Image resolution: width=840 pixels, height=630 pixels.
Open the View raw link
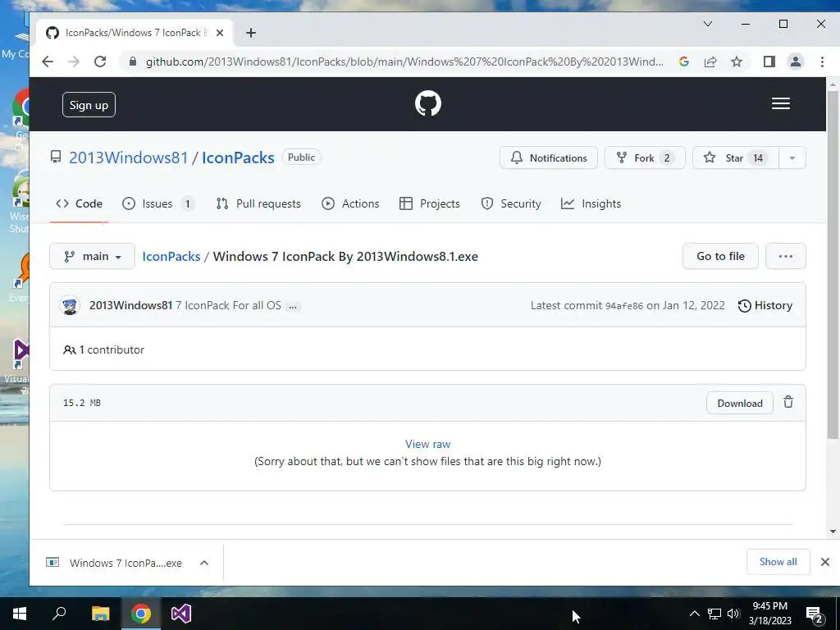[427, 444]
